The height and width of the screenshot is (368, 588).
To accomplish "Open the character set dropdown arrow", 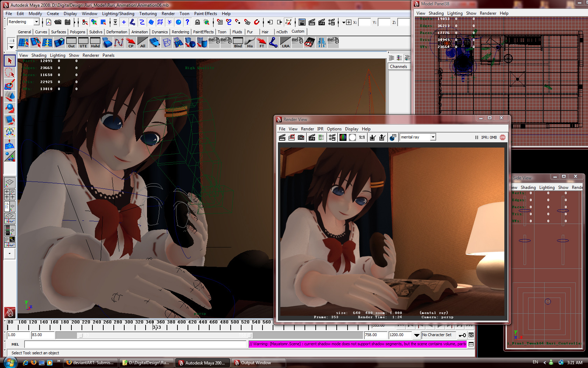I will pyautogui.click(x=416, y=335).
